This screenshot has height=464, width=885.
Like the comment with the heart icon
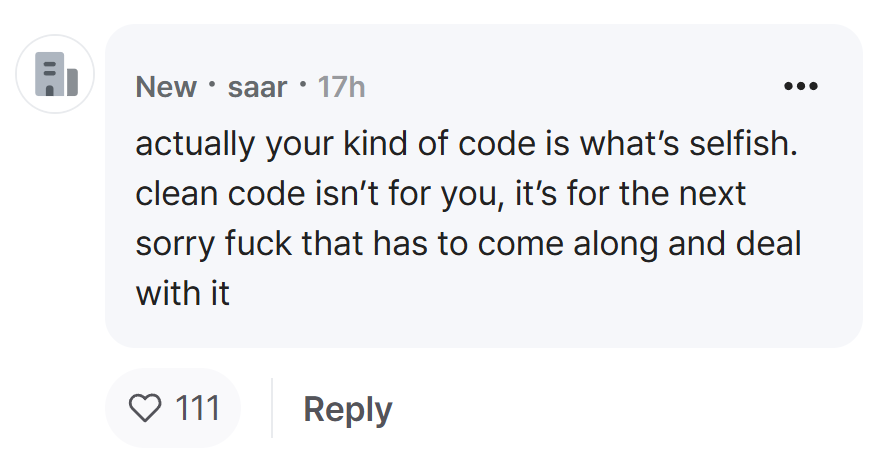(x=145, y=408)
